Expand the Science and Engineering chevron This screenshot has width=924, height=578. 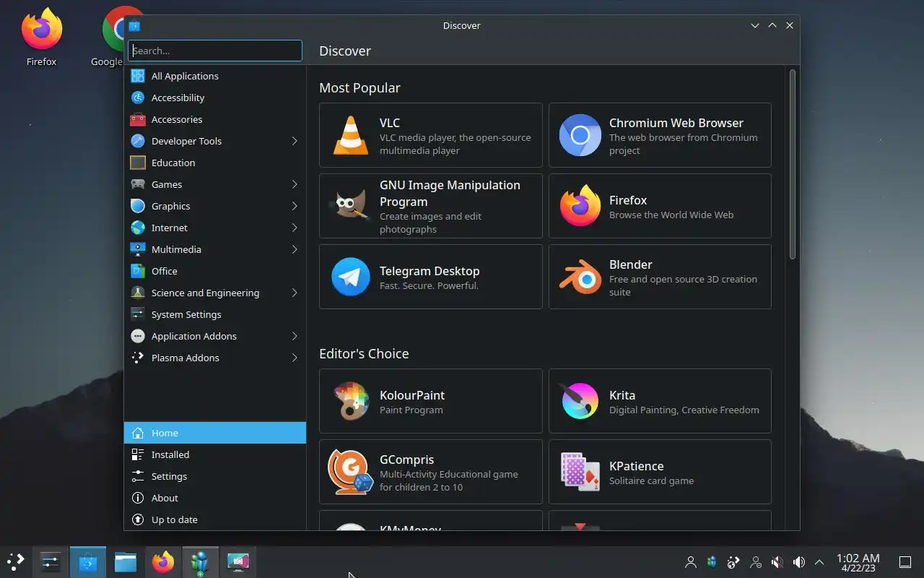(295, 293)
